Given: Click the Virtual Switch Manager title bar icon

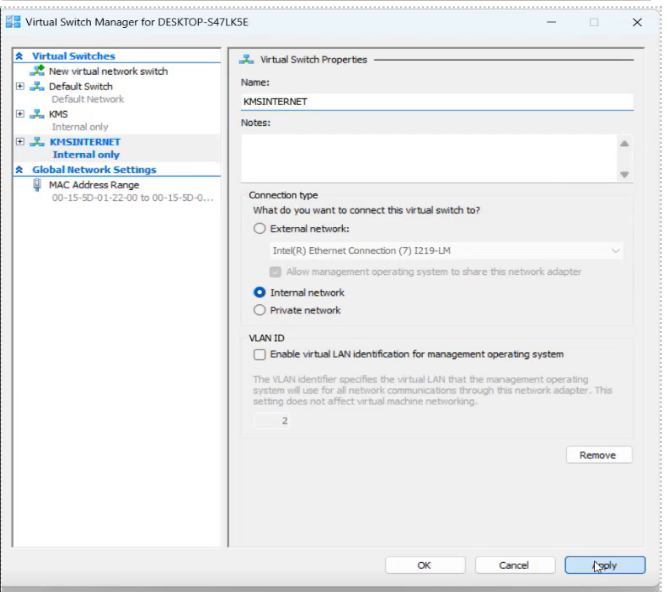Looking at the screenshot, I should 13,22.
